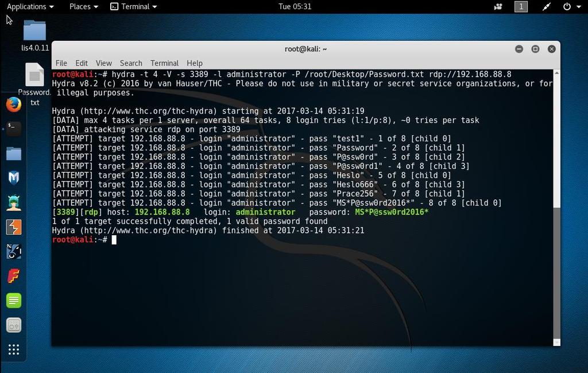Open the terminal File menu
Viewport: 588px width, 373px height.
[61, 63]
